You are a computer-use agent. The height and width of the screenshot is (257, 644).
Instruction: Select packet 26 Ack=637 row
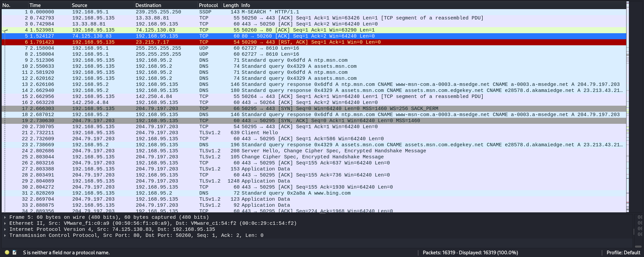point(314,163)
